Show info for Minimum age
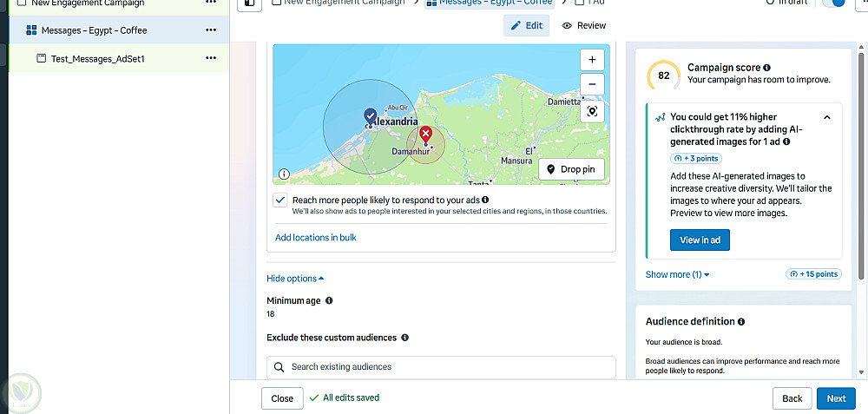Screen dimensions: 868x414 click(x=329, y=300)
